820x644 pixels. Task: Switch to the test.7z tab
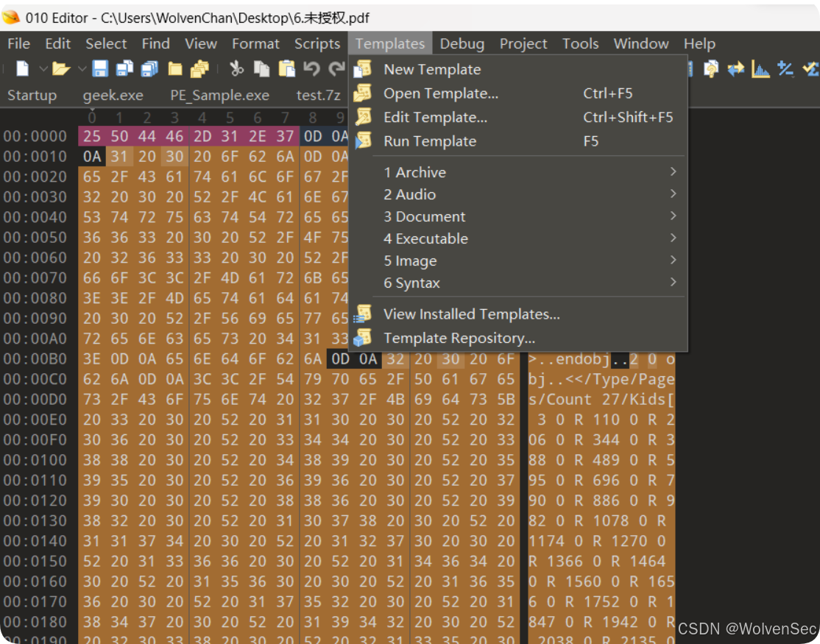(x=319, y=95)
